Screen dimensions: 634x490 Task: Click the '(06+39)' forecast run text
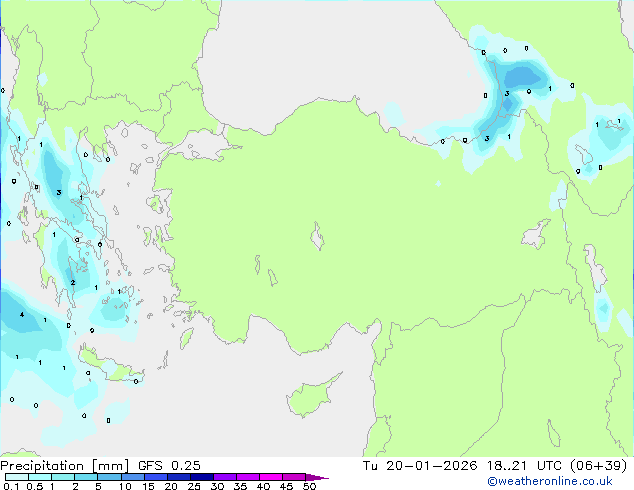click(x=598, y=466)
